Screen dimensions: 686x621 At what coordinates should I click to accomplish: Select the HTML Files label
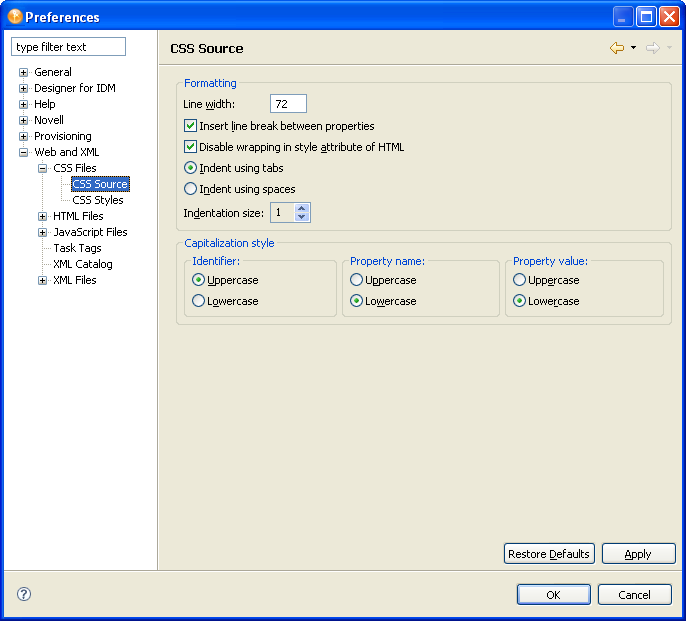(x=78, y=216)
